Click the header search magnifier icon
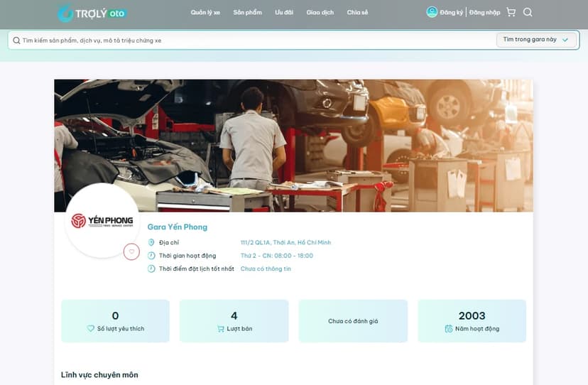The image size is (588, 385). tap(528, 12)
